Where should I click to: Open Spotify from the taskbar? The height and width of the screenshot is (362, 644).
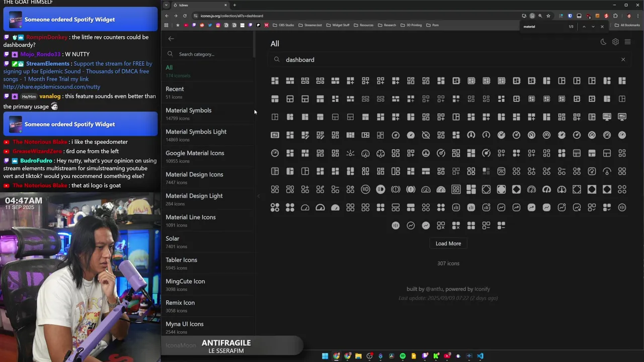coord(403,356)
